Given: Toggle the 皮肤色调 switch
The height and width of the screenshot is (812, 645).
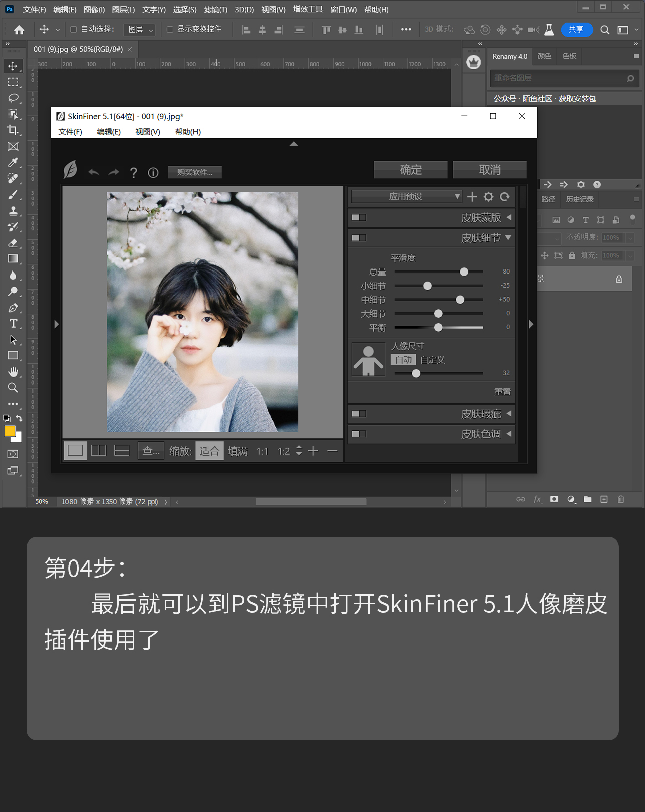Looking at the screenshot, I should [x=359, y=434].
